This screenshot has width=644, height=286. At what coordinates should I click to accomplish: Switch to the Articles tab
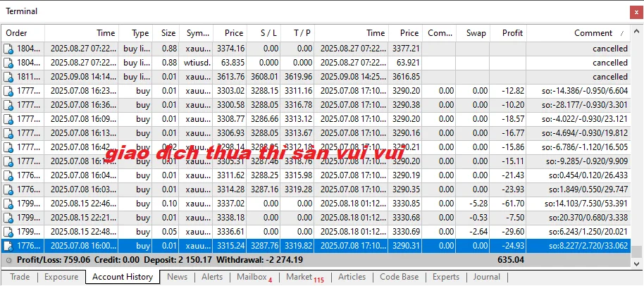pos(352,277)
